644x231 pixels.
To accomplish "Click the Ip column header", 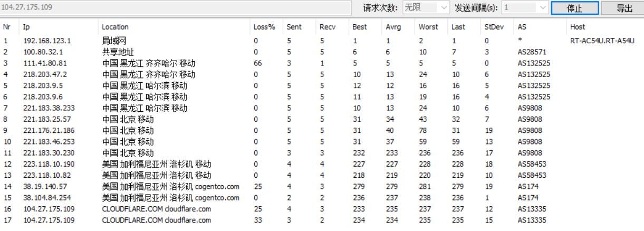I will coord(26,26).
